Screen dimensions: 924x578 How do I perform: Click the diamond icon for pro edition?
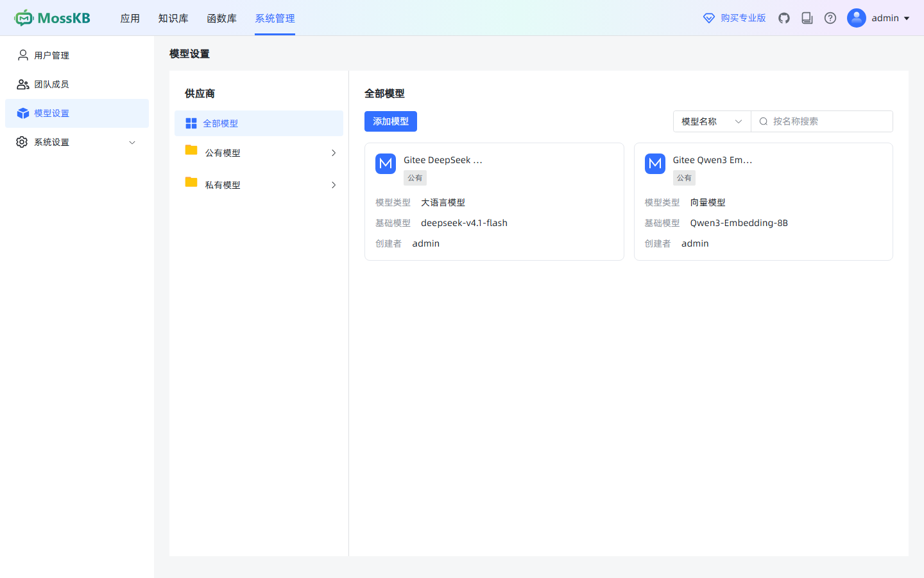(x=709, y=18)
